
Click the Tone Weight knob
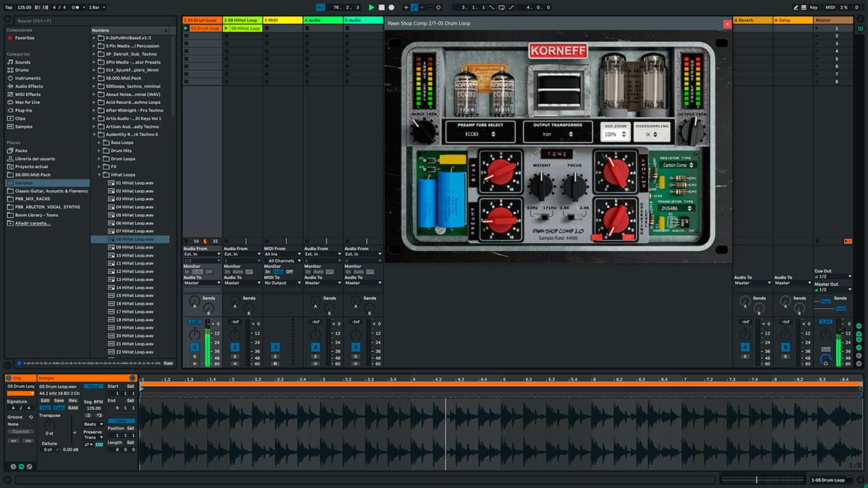tap(541, 187)
